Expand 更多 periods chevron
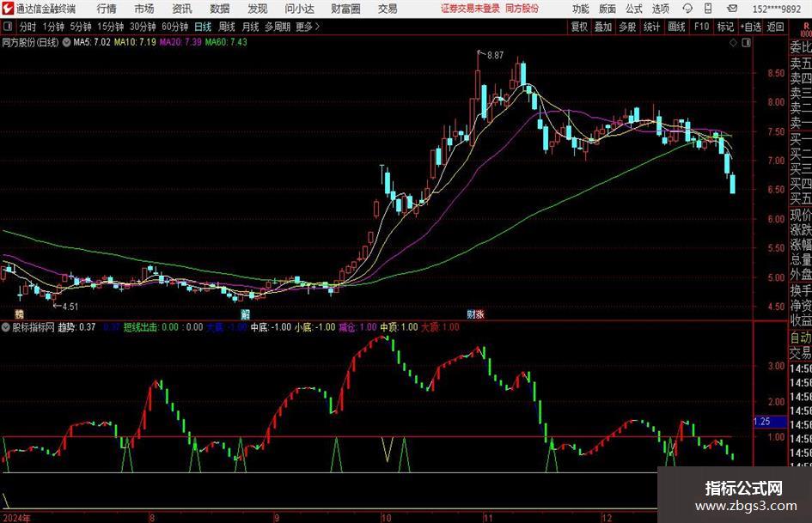 click(x=317, y=27)
